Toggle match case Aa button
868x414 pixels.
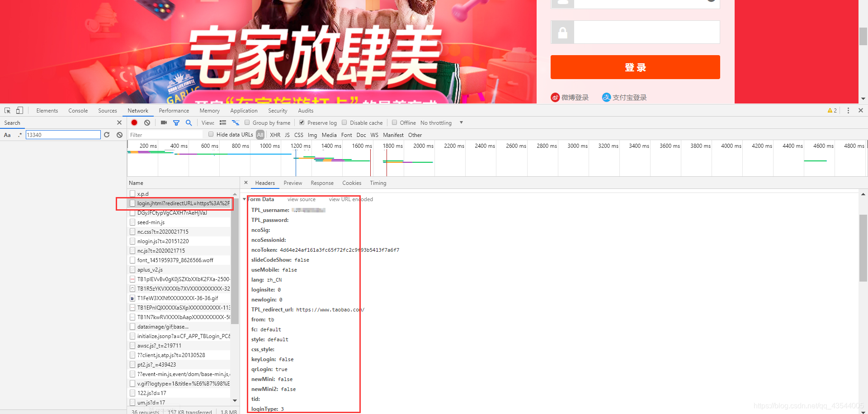pyautogui.click(x=7, y=135)
